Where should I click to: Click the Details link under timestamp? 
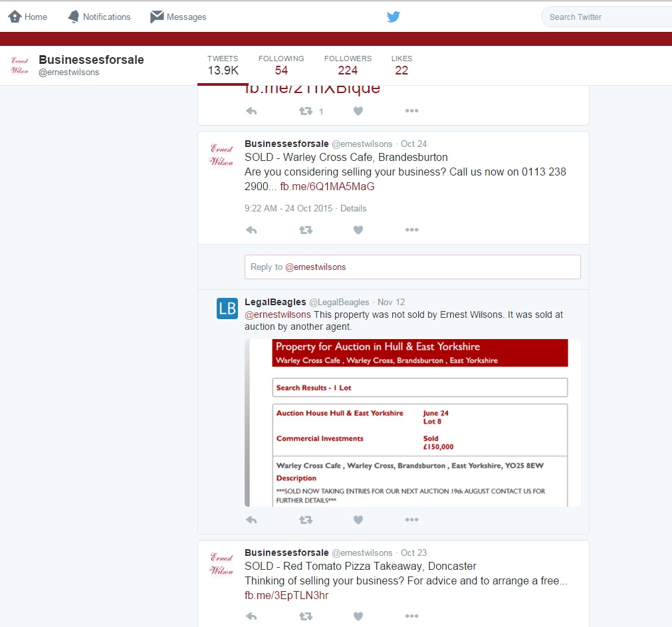point(353,208)
